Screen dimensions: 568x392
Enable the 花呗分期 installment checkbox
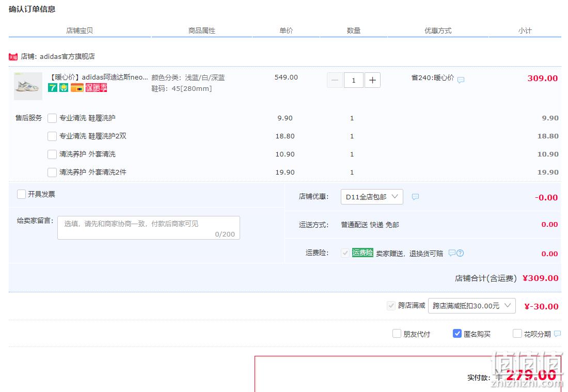pos(517,334)
